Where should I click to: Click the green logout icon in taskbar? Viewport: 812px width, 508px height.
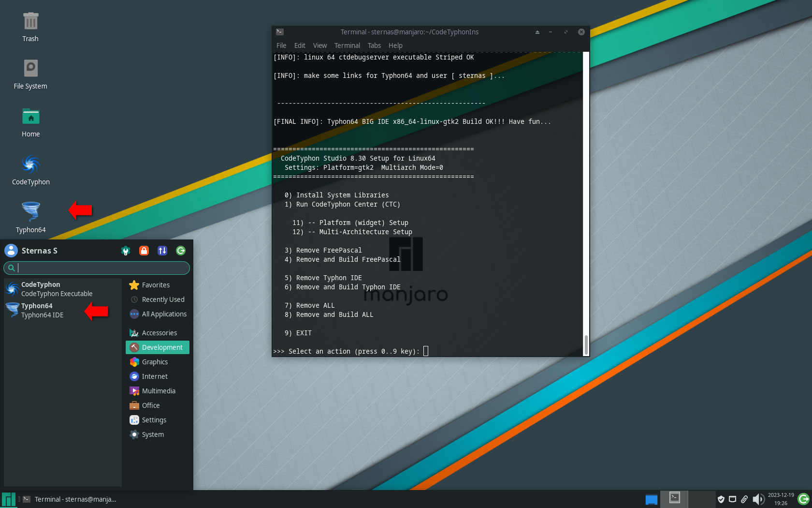pos(804,499)
